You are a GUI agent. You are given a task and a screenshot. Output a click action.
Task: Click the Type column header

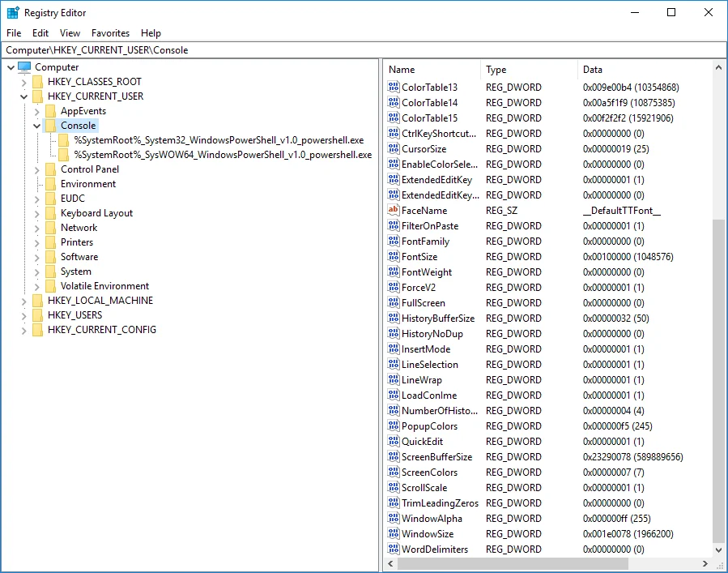[x=528, y=70]
